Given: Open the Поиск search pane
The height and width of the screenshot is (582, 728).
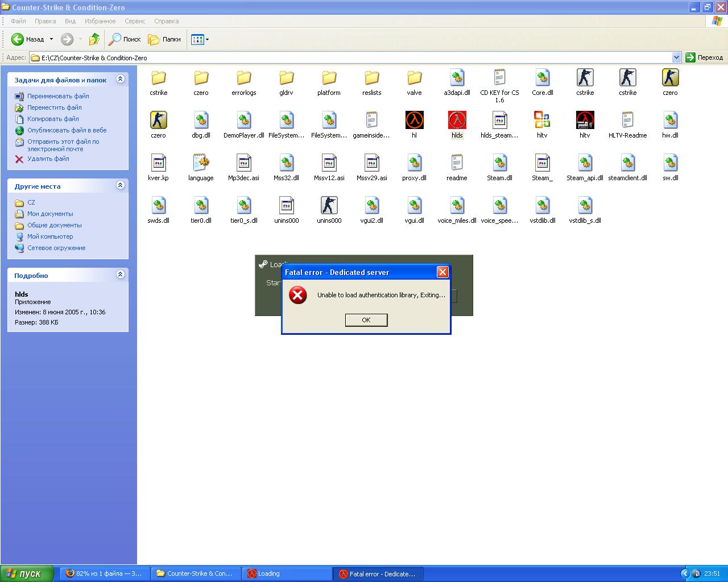Looking at the screenshot, I should (125, 39).
